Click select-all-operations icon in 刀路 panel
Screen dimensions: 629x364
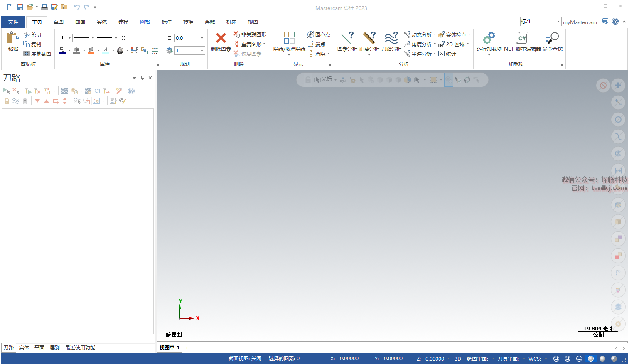(7, 91)
